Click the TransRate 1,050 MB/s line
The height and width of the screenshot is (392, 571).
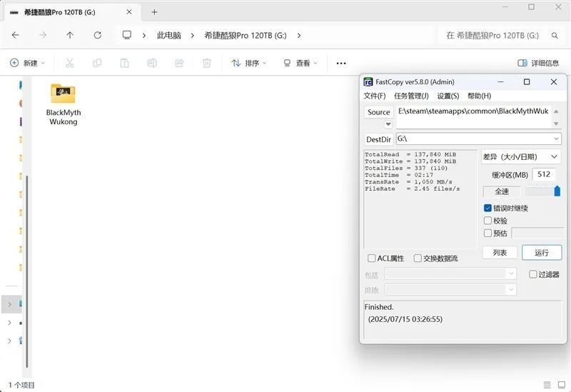(x=408, y=182)
